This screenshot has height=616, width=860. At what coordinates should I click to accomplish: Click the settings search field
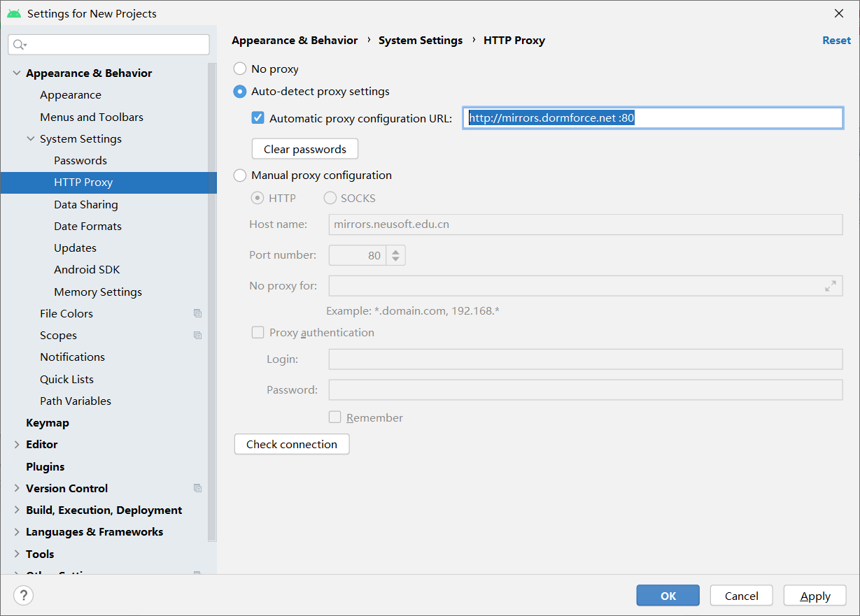(x=109, y=45)
